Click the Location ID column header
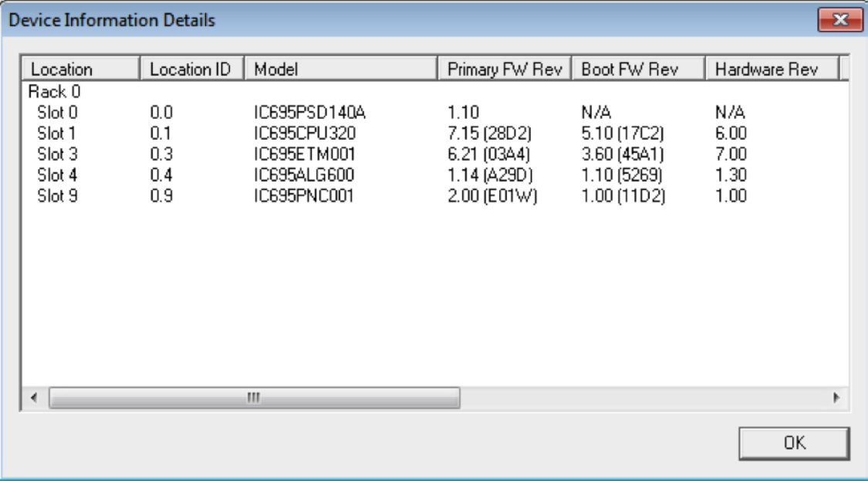 point(192,69)
